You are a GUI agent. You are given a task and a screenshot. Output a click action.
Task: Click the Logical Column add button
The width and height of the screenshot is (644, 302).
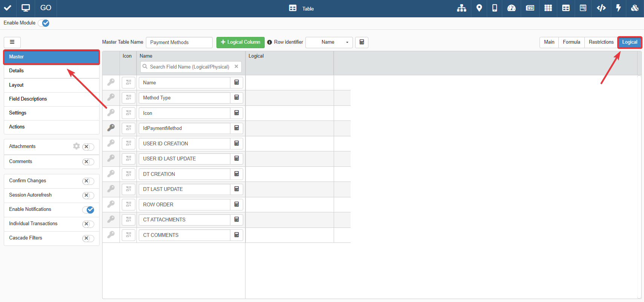pyautogui.click(x=241, y=42)
